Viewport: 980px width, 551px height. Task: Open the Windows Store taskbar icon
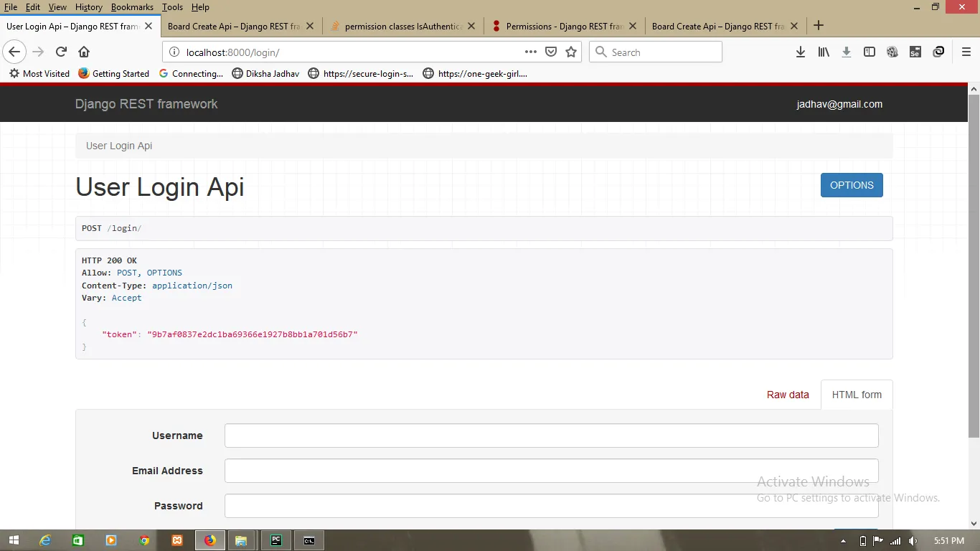tap(78, 540)
